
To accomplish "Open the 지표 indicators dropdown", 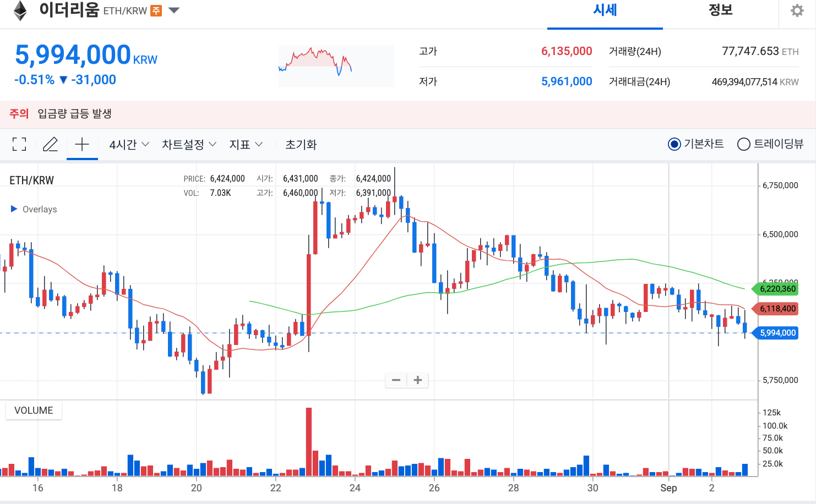I will (245, 144).
